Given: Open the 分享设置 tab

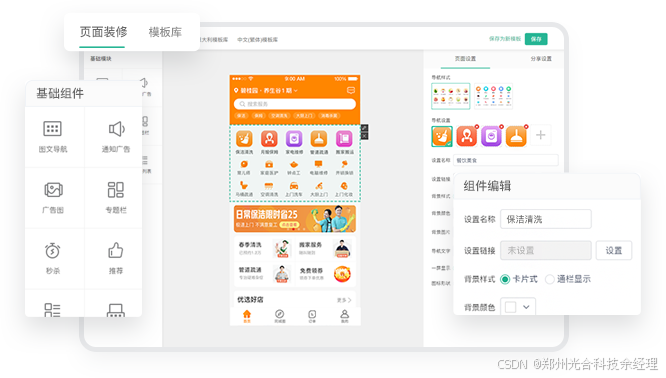Looking at the screenshot, I should coord(541,59).
